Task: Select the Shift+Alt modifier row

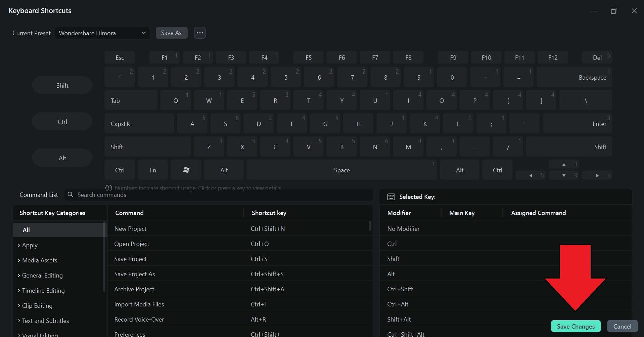Action: (506, 319)
